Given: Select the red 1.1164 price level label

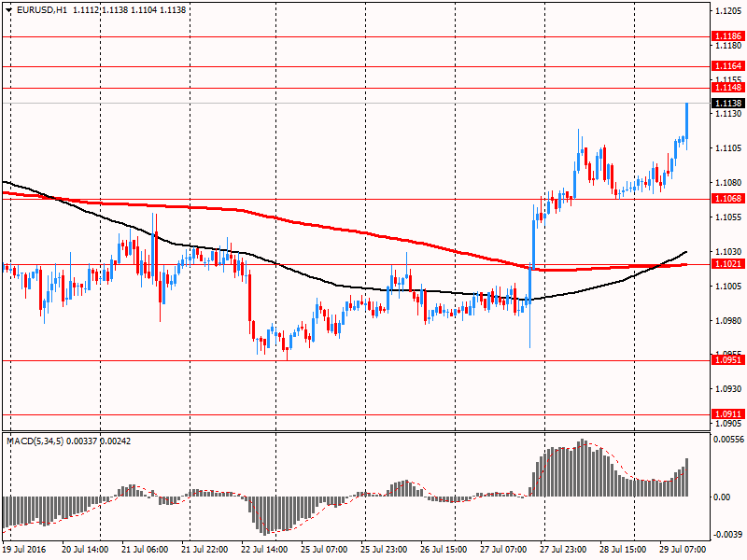Looking at the screenshot, I should (x=728, y=66).
